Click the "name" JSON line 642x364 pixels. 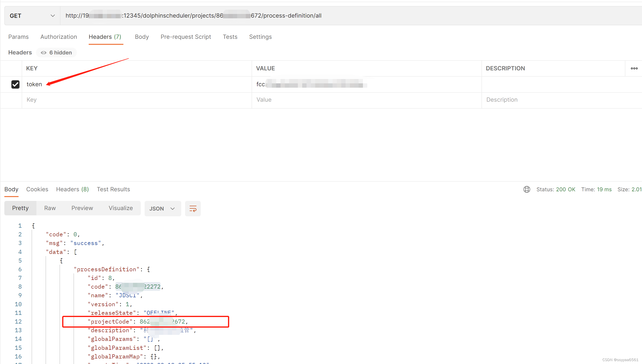coord(115,296)
